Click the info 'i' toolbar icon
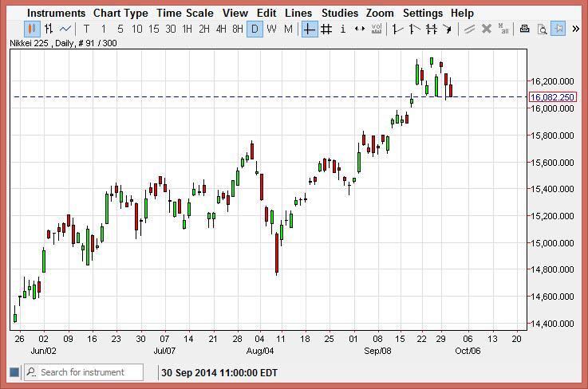This screenshot has height=389, width=588. [343, 29]
